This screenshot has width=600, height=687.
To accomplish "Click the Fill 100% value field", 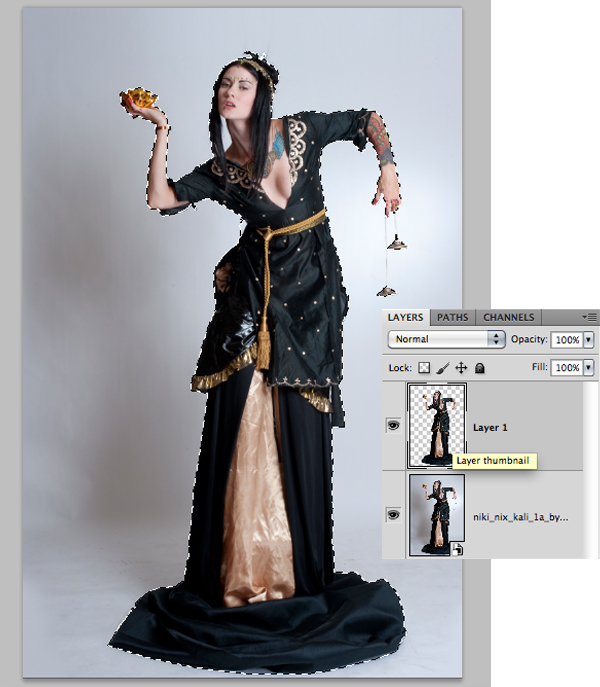I will click(x=567, y=368).
